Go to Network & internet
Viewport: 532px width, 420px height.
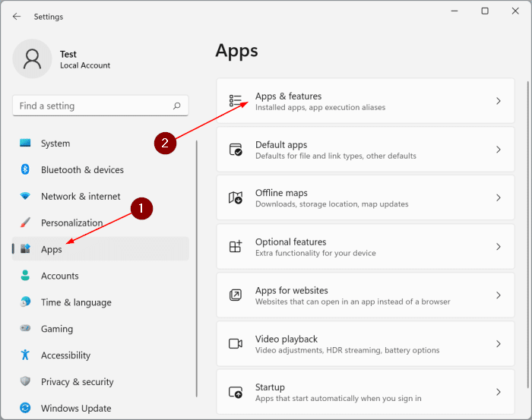[x=100, y=196]
